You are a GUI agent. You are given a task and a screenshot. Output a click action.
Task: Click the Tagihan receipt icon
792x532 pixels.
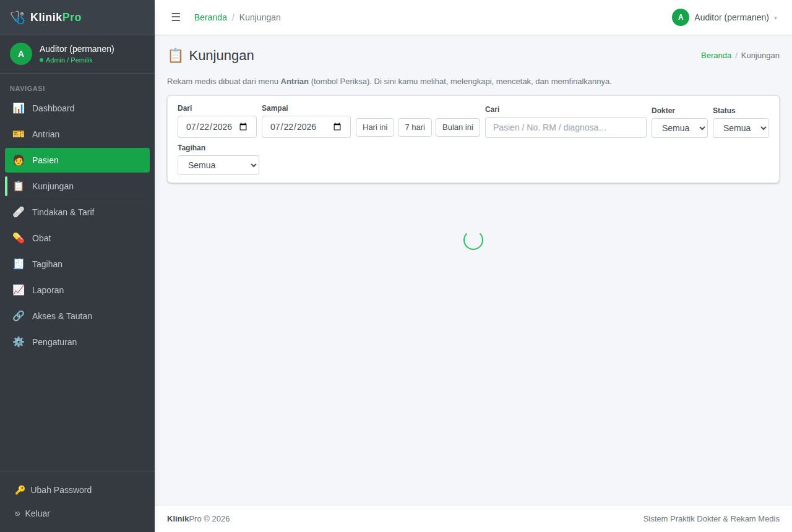click(x=19, y=264)
